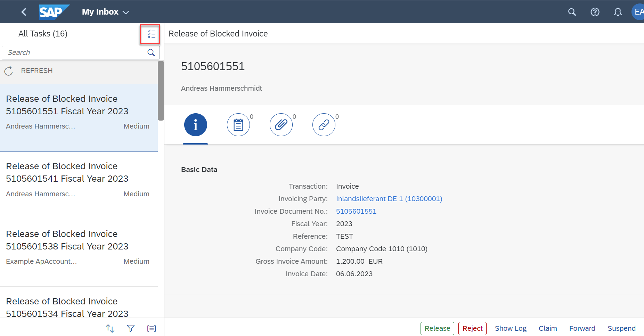
Task: Click Show Log
Action: click(511, 328)
